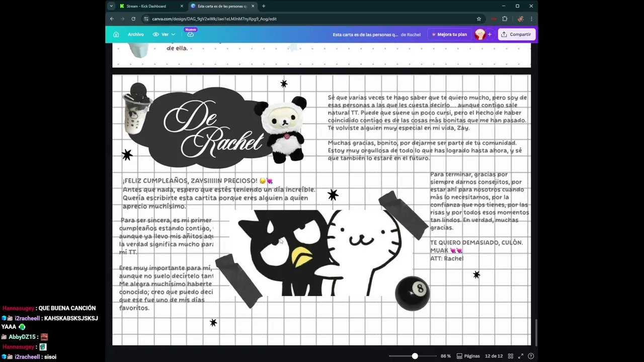Click the design title 'Esta carta es de las personas q...'
Viewport: 644px width, 362px height.
pyautogui.click(x=365, y=35)
